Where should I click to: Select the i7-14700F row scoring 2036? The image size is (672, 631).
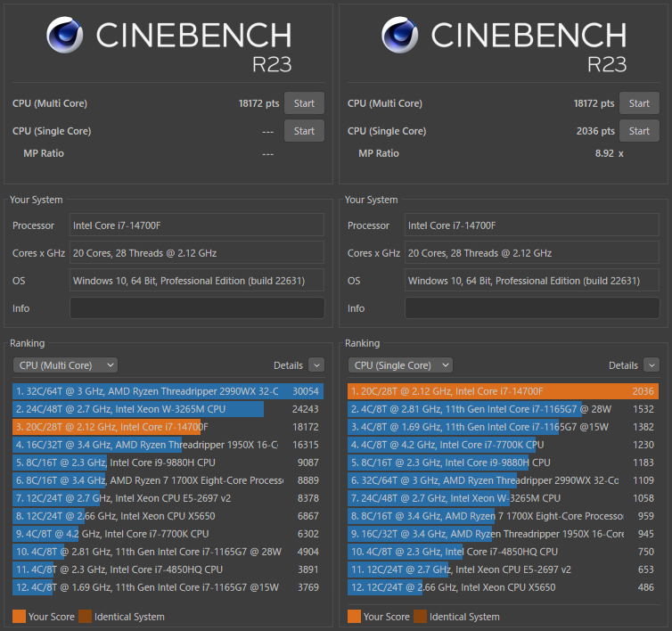coord(504,391)
